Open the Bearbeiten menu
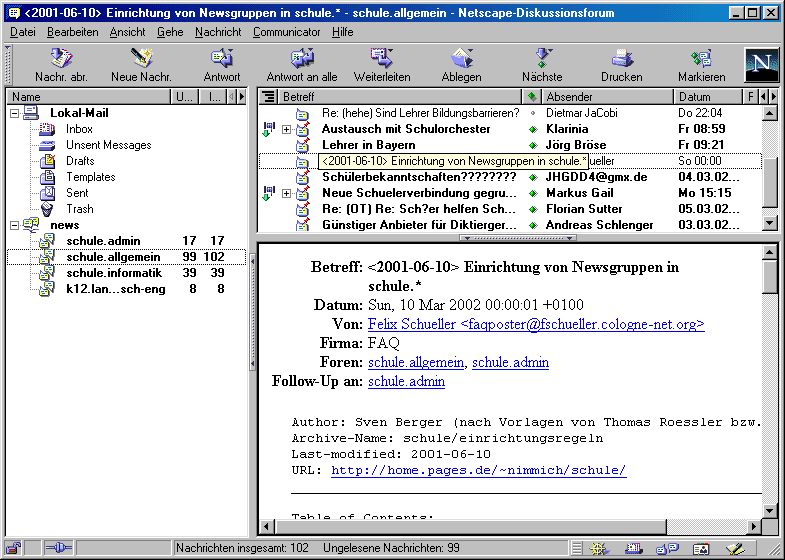Viewport: 785px width, 560px height. (x=73, y=32)
